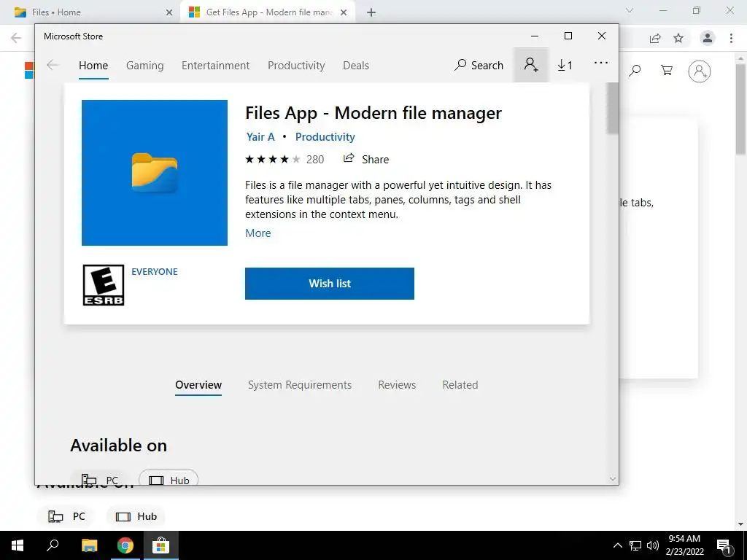The width and height of the screenshot is (747, 560).
Task: Click the Store scrollbar down arrow
Action: pyautogui.click(x=613, y=478)
